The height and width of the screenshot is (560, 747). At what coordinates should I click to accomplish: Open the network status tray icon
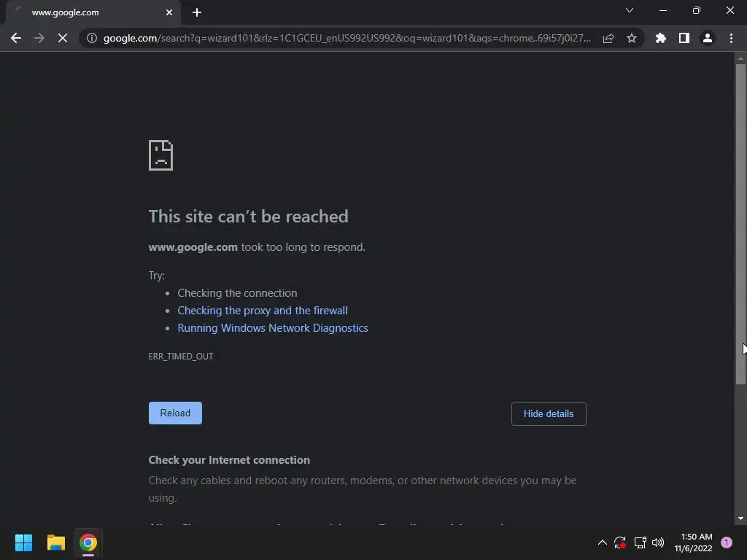pyautogui.click(x=640, y=542)
